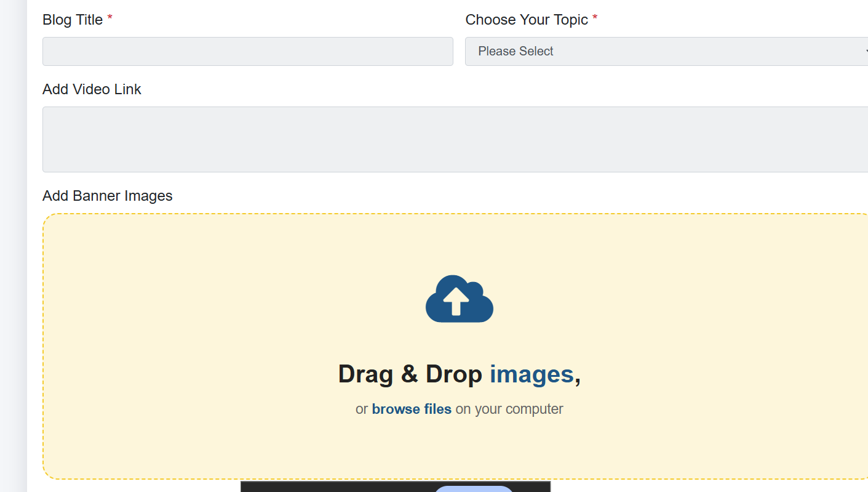Focus the Blog Title text field
The image size is (868, 492).
pyautogui.click(x=248, y=51)
